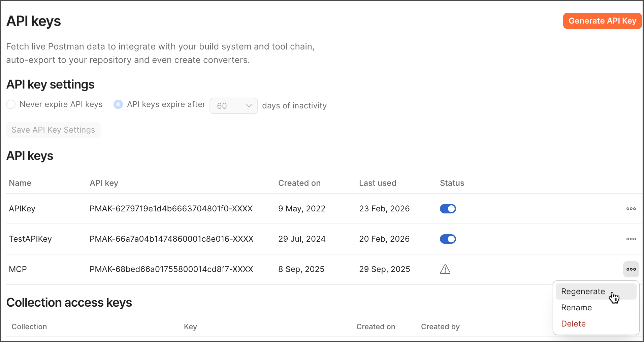Click the days of inactivity label
The width and height of the screenshot is (644, 342).
point(294,106)
